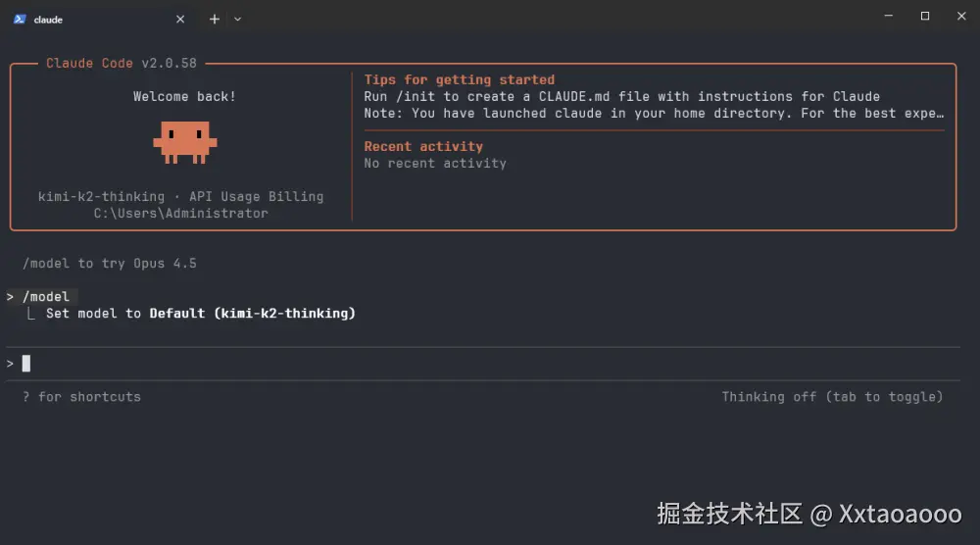Toggle the Thinking off indicator
Viewport: 980px width, 545px height.
(x=832, y=397)
